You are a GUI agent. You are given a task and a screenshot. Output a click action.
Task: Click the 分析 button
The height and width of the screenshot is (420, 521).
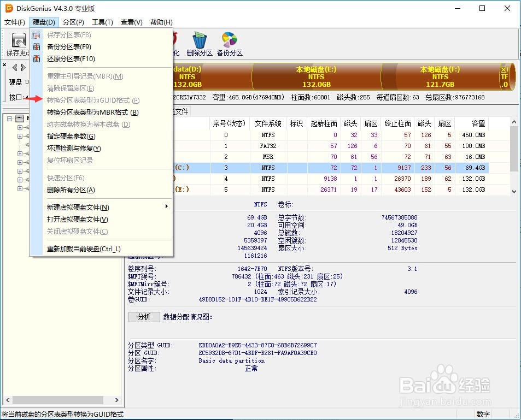[x=144, y=317]
